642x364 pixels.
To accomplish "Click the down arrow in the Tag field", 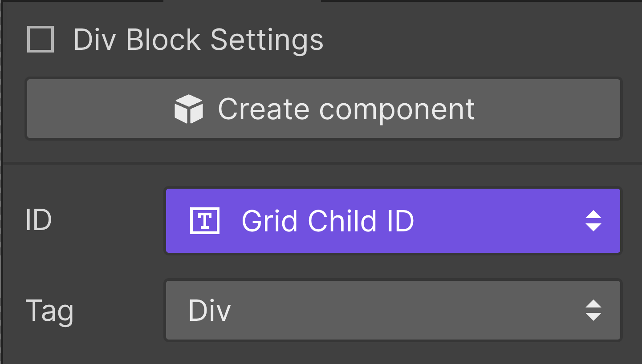I will pyautogui.click(x=593, y=316).
